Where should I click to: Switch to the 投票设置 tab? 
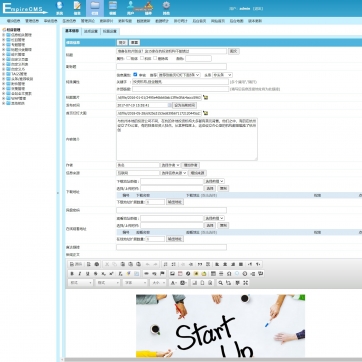[x=109, y=31]
